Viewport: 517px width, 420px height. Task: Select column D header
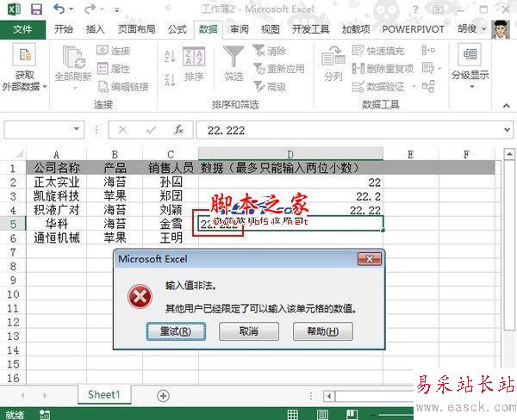tap(290, 154)
